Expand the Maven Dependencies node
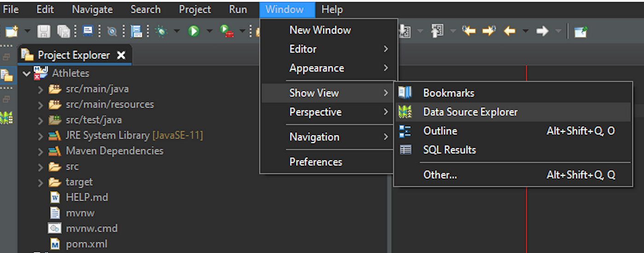 40,151
